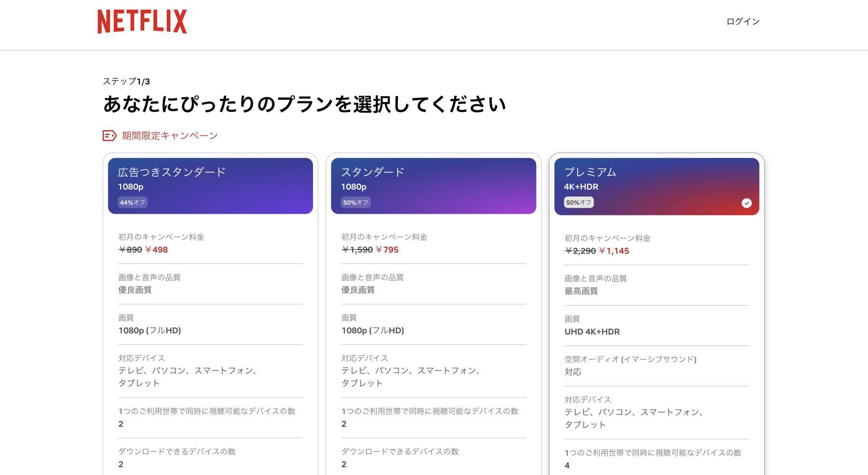Image resolution: width=868 pixels, height=475 pixels.
Task: Click the 1080p label on the スタンダード header
Action: (x=353, y=187)
